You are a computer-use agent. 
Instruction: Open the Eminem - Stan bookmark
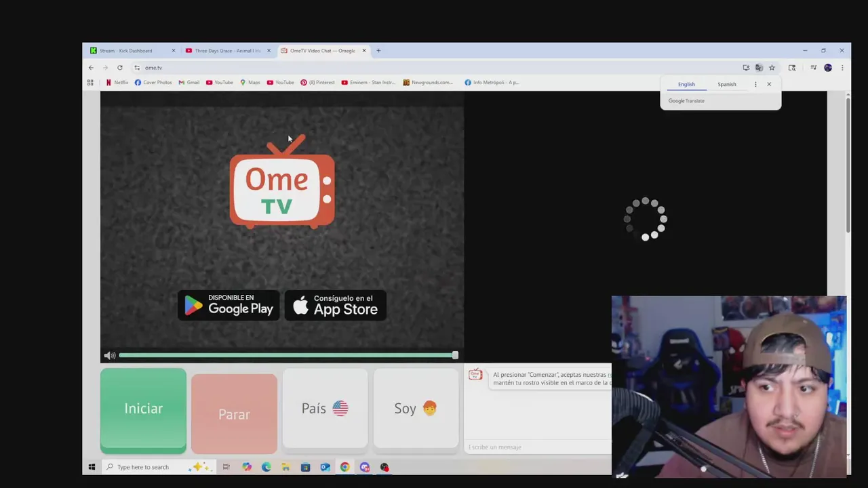368,83
